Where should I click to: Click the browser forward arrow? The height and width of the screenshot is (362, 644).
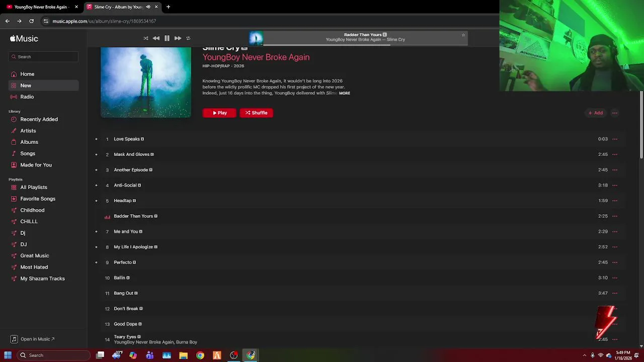(x=19, y=21)
